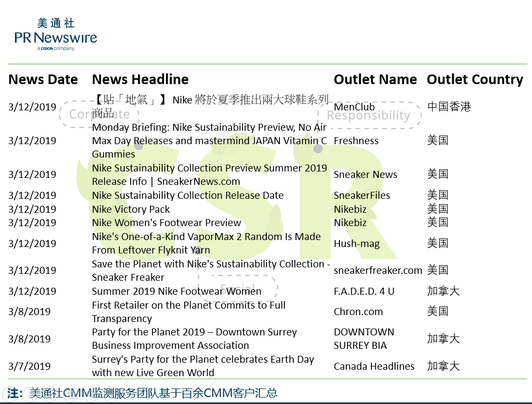Click the 3/12/2019 date in the sneakerfreaker.com row
Image resolution: width=532 pixels, height=404 pixels.
32,271
